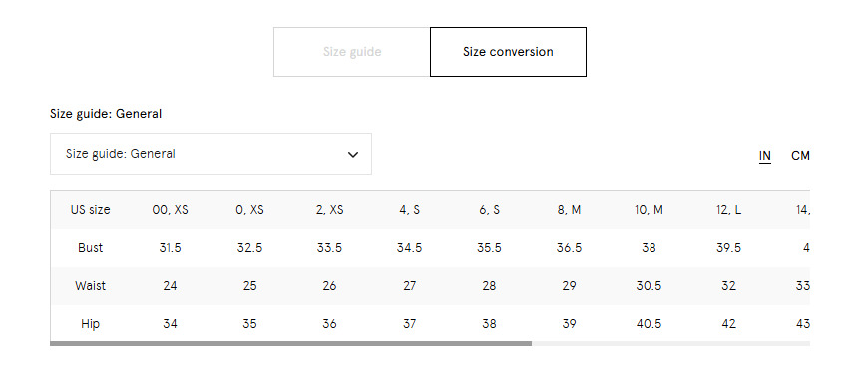Image resolution: width=868 pixels, height=375 pixels.
Task: Select the 4, S size column header
Action: (409, 210)
